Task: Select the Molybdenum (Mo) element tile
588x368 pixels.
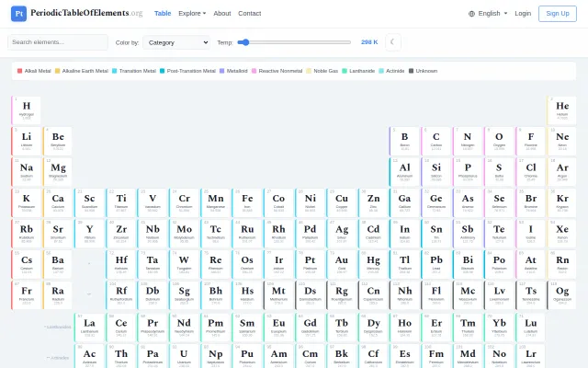Action: tap(184, 233)
